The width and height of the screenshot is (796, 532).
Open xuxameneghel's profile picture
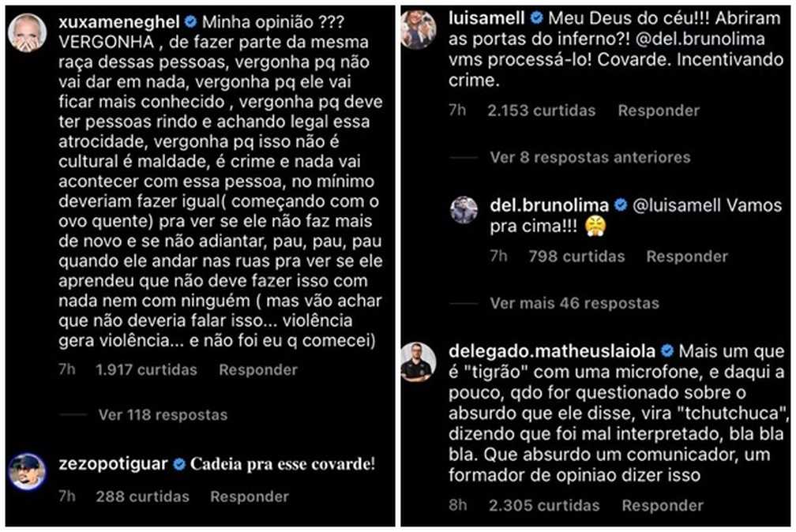point(28,33)
